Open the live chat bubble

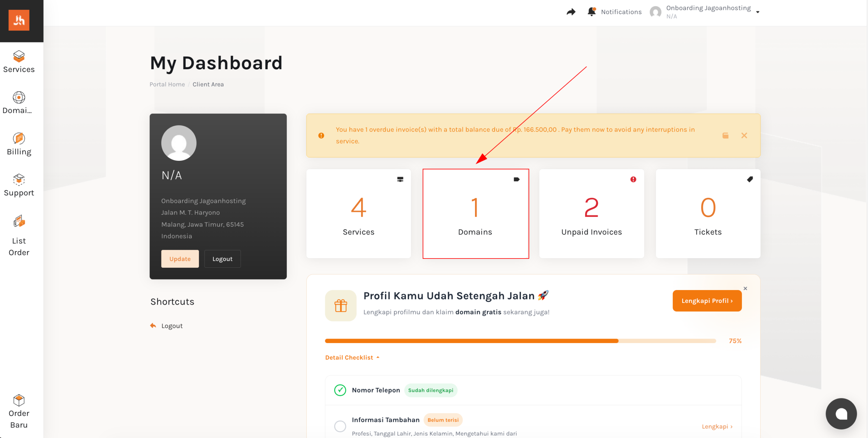pyautogui.click(x=841, y=414)
